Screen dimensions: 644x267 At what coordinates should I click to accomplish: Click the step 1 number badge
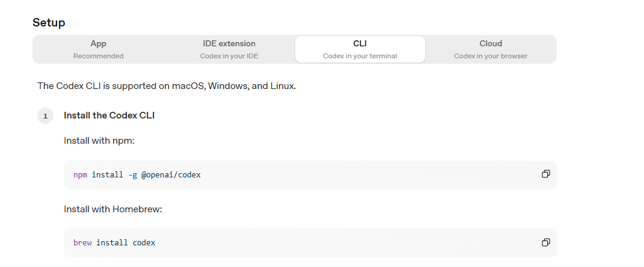46,116
